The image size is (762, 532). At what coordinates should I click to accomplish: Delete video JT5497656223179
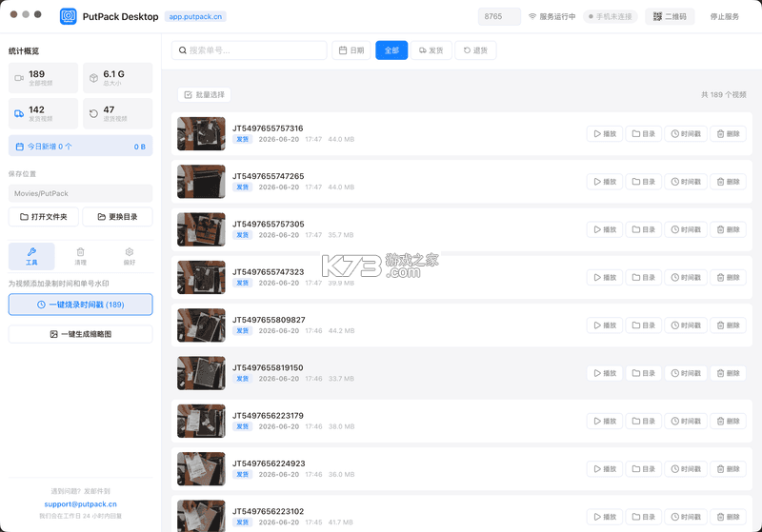[728, 421]
